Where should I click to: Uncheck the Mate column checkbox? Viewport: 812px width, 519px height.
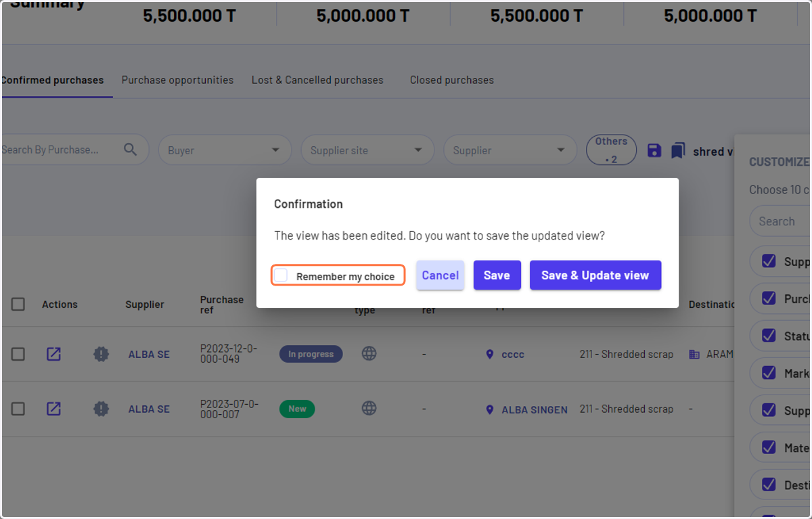coord(769,447)
